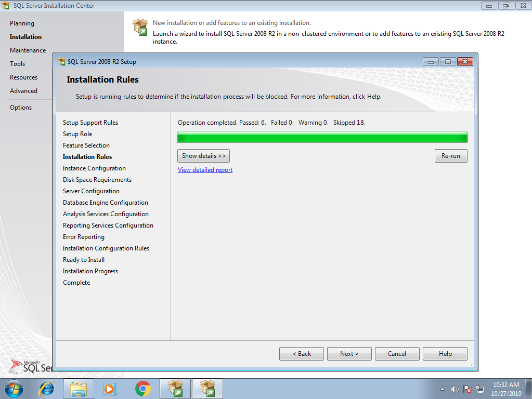Maximize the SQL Server 2008 R2 Setup dialog

click(448, 62)
